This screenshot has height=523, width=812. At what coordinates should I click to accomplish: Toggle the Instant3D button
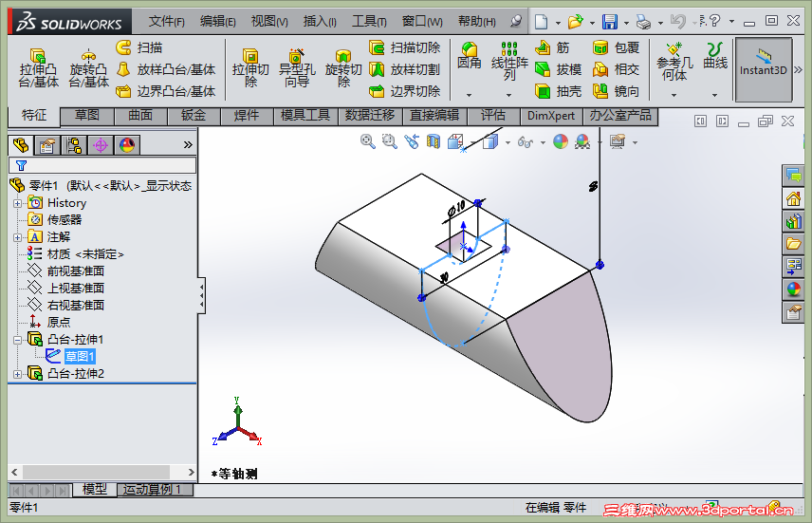[x=764, y=69]
